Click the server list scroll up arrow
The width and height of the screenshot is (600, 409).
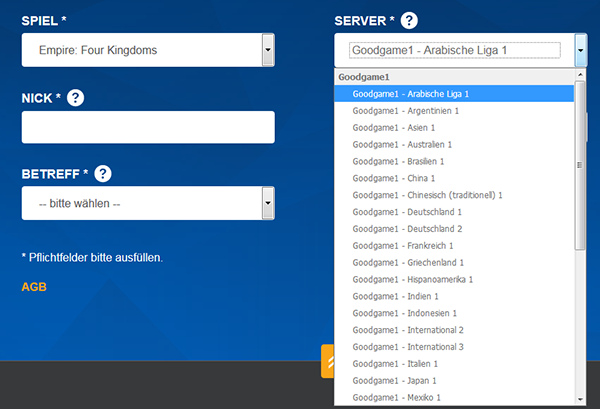pos(580,75)
